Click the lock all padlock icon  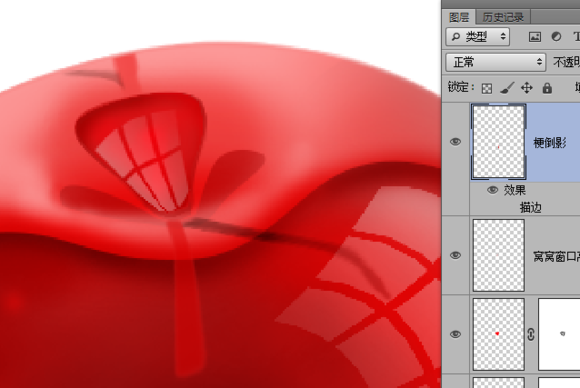coord(547,88)
